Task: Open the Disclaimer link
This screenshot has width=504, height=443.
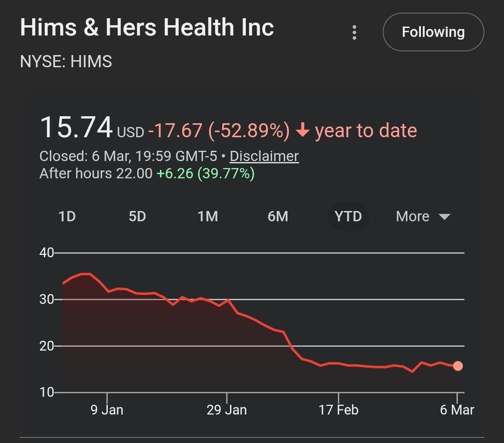Action: coord(264,156)
